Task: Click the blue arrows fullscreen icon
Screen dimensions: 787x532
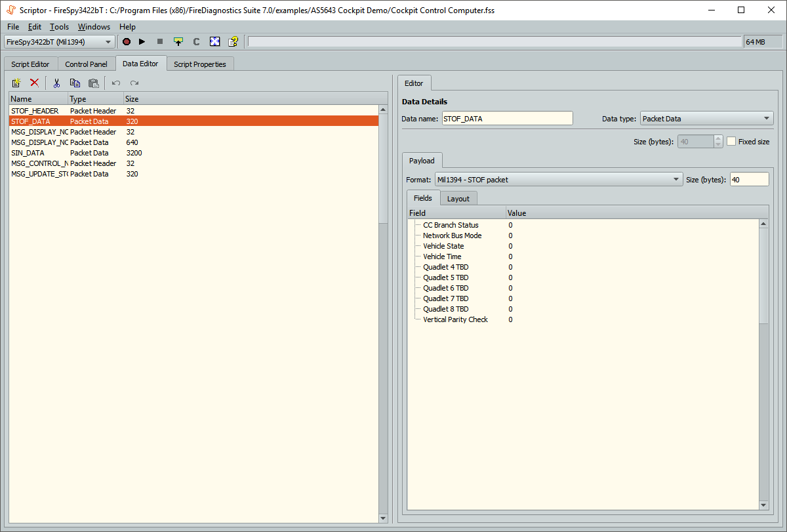Action: coord(214,42)
